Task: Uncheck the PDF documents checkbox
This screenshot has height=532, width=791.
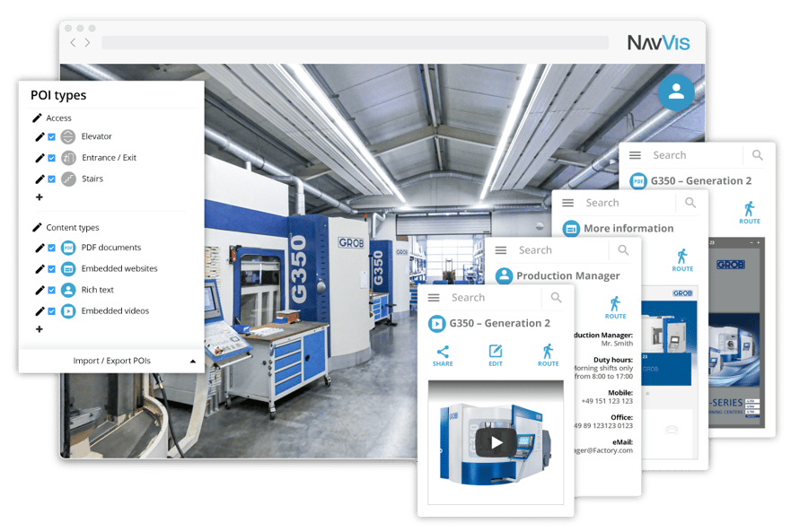Action: point(51,248)
